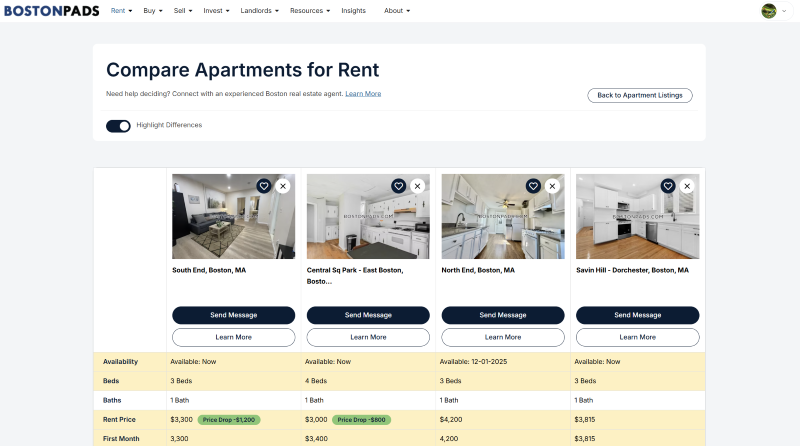This screenshot has height=446, width=800.
Task: Favorite the South End apartment heart icon
Action: click(264, 186)
